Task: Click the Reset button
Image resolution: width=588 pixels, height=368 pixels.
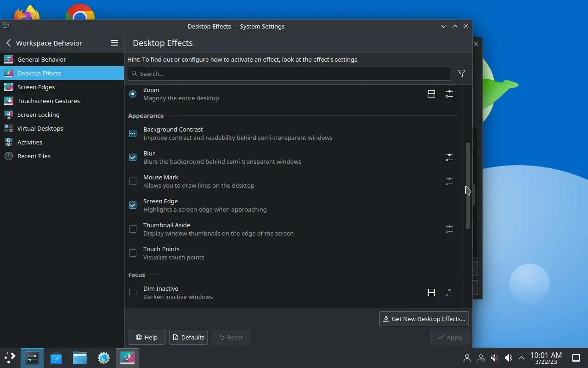Action: 231,337
